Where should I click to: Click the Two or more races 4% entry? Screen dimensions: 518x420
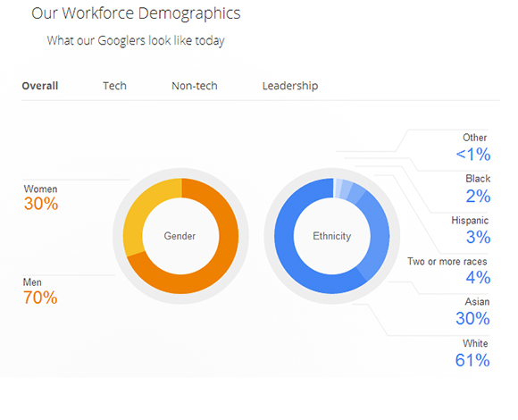[448, 271]
